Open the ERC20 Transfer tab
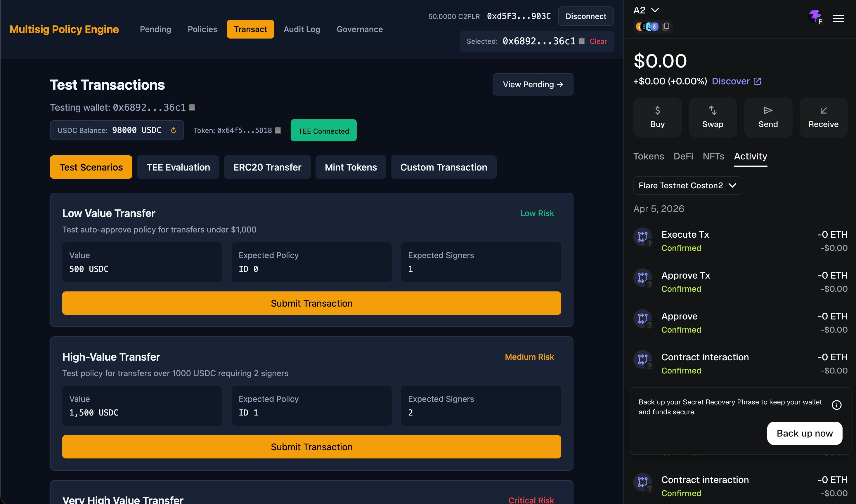856x504 pixels. (x=267, y=167)
